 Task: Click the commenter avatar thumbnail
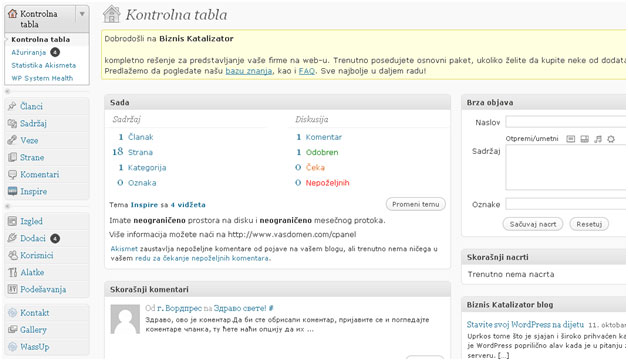pos(125,319)
